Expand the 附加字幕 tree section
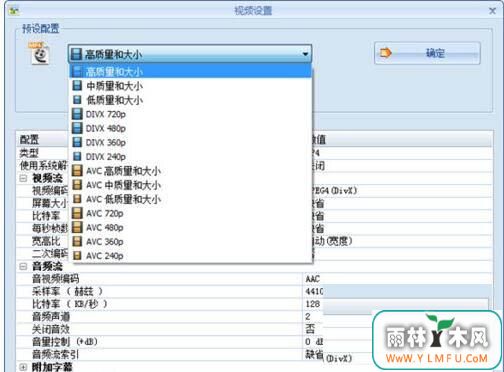504x372 pixels. coord(23,367)
